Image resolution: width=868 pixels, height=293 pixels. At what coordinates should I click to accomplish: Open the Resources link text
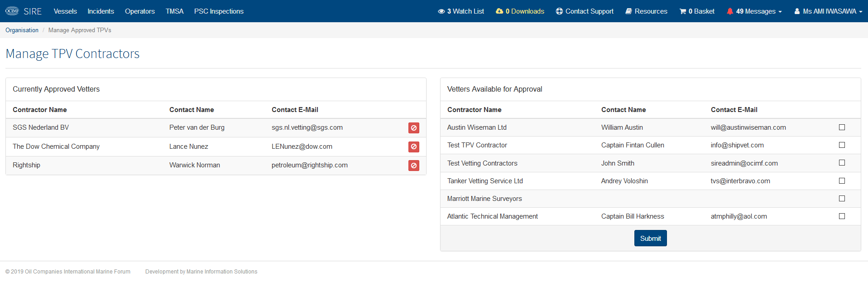pyautogui.click(x=651, y=11)
